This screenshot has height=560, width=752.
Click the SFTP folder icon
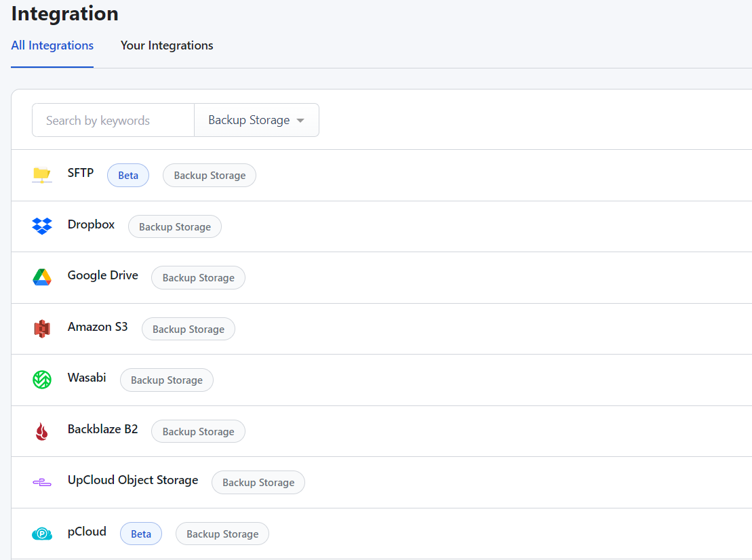pos(42,175)
